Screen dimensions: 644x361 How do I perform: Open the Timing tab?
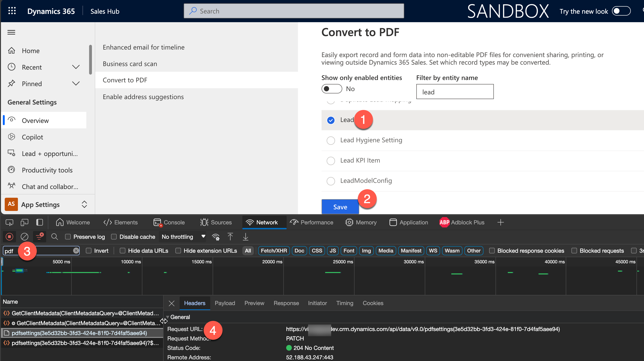pyautogui.click(x=344, y=303)
